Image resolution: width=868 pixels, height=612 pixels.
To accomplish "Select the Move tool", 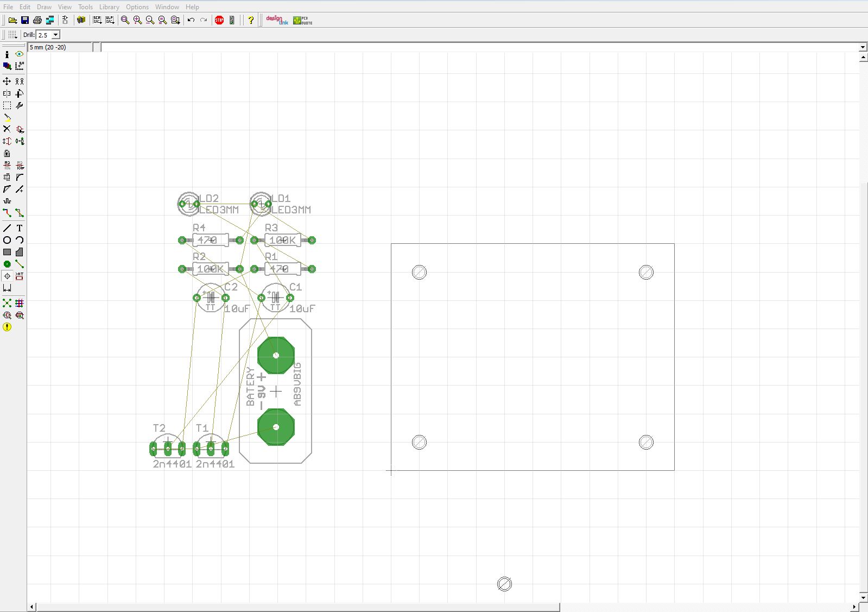I will pos(7,81).
